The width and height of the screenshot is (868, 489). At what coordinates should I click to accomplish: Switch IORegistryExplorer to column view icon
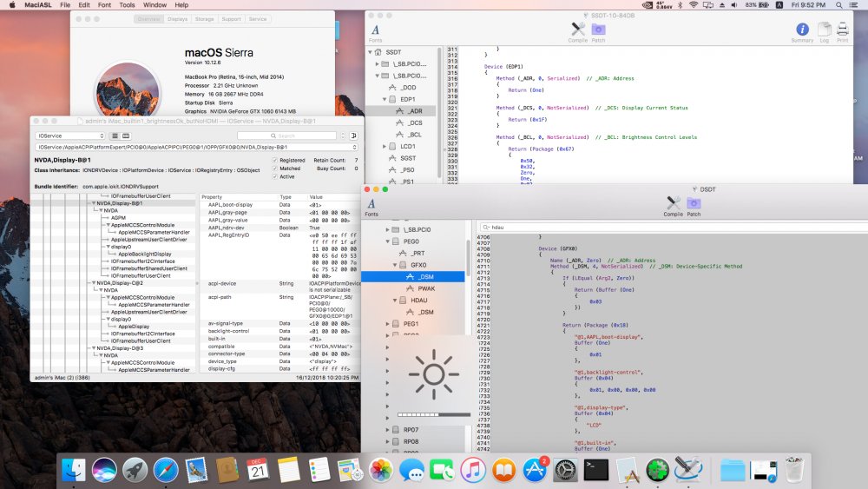pos(126,135)
